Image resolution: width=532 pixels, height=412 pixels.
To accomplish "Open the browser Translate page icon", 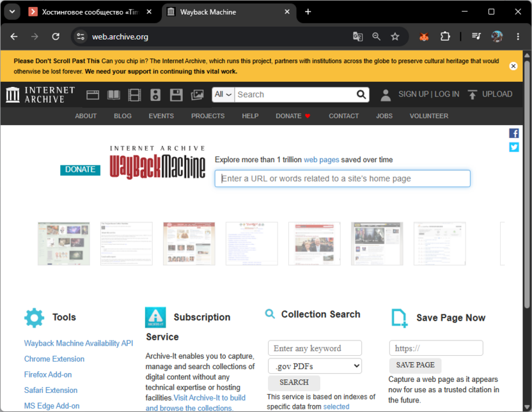I will coord(357,36).
